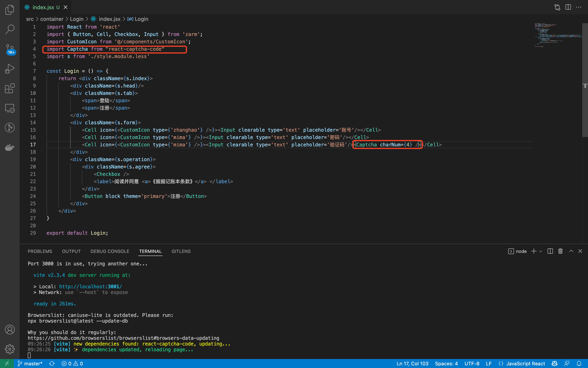Switch to the GITLENS panel tab

(181, 251)
